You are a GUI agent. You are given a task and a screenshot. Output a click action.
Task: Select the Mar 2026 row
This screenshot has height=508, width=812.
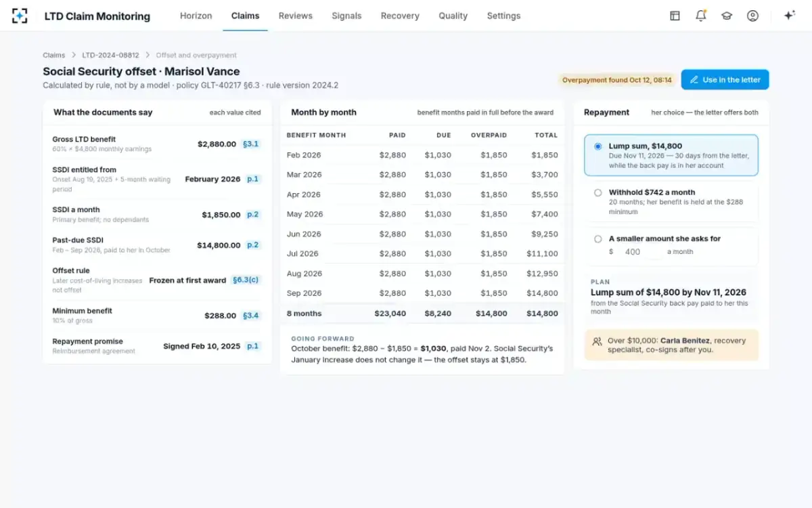click(x=422, y=175)
